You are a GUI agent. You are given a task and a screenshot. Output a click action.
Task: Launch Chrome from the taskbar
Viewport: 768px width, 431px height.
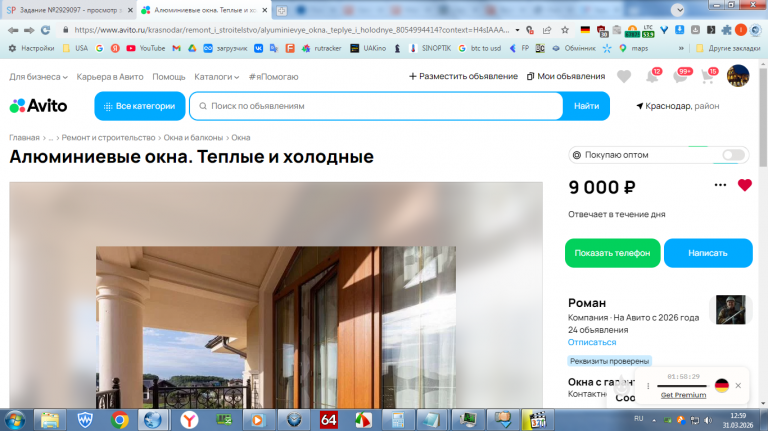120,420
